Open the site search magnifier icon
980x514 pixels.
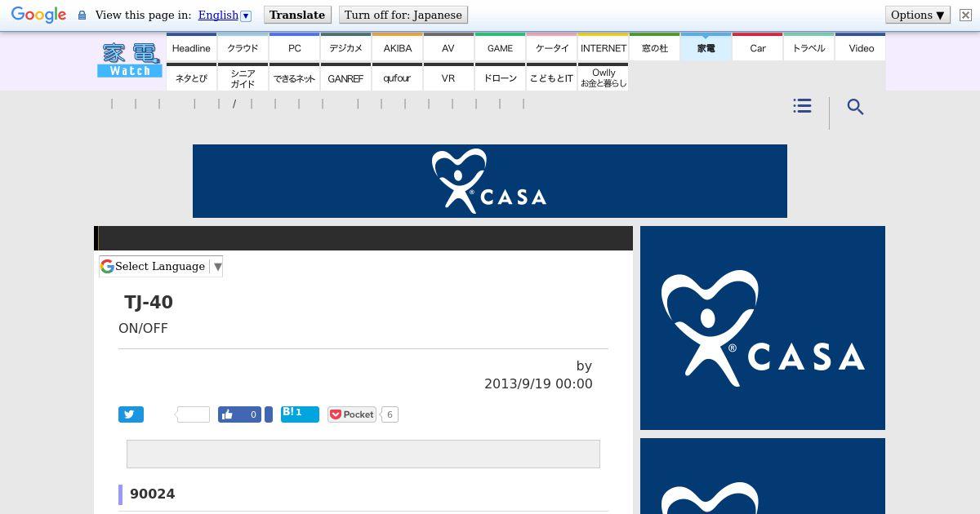pyautogui.click(x=855, y=107)
